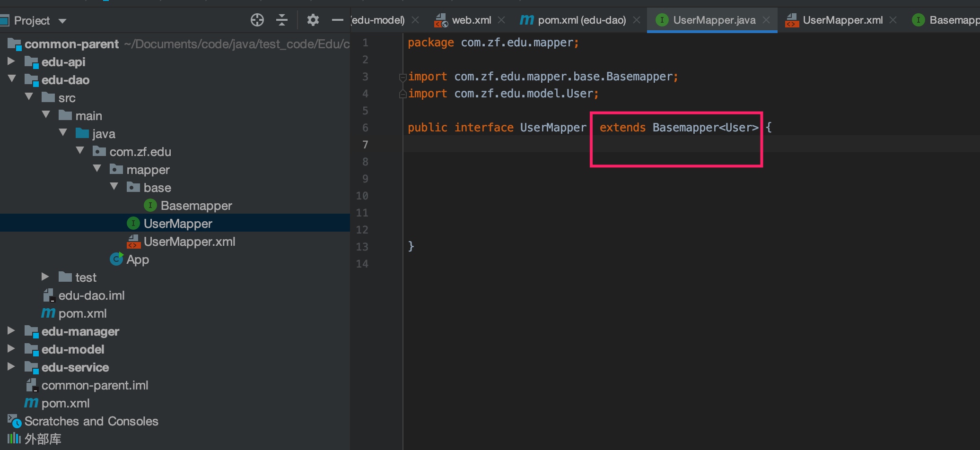
Task: Click the Basemapper interface icon in tree
Action: pyautogui.click(x=150, y=205)
